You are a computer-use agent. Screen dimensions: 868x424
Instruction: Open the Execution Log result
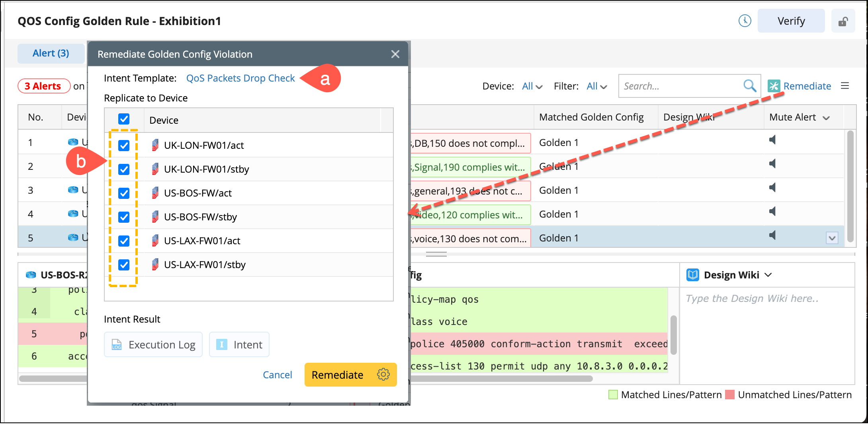[x=153, y=344]
